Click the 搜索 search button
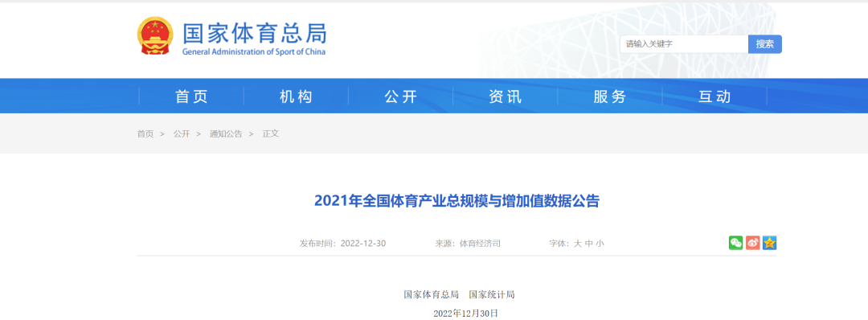Screen dimensions: 868x320 pos(765,44)
